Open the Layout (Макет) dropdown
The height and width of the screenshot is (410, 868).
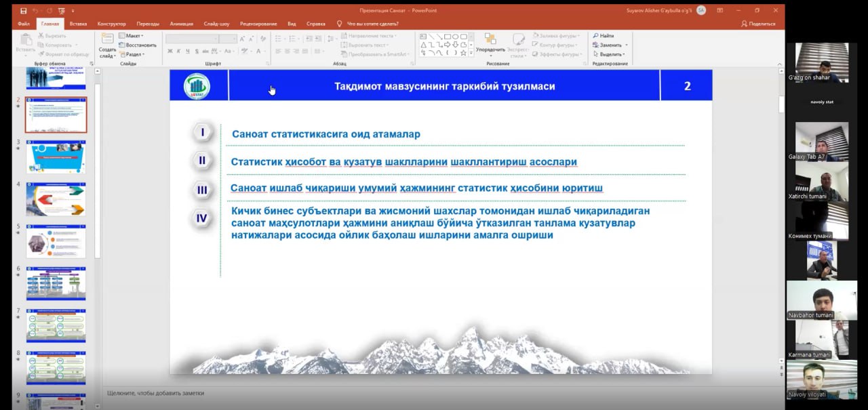(x=131, y=35)
